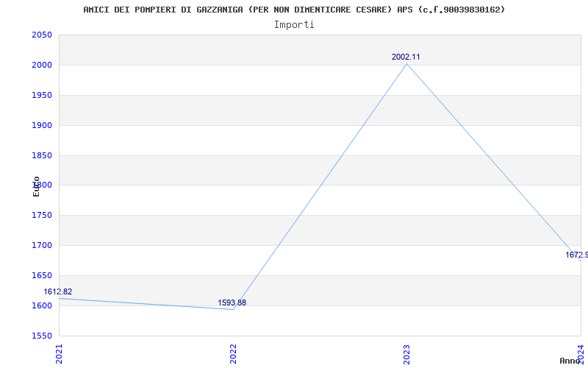Click the Importi subtitle
The height and width of the screenshot is (368, 588).
click(294, 25)
